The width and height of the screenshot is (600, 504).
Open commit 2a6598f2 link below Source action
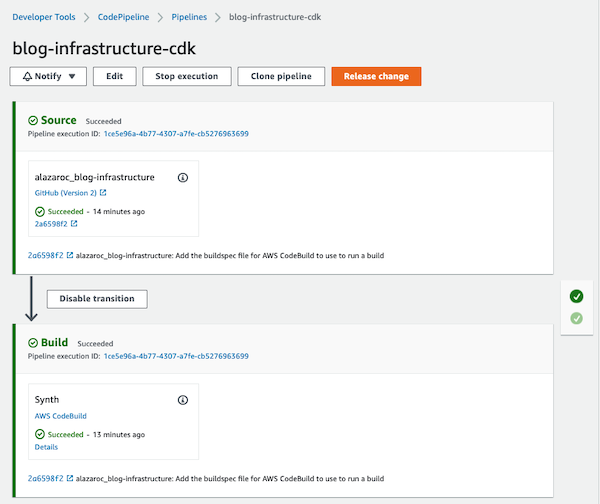click(46, 255)
